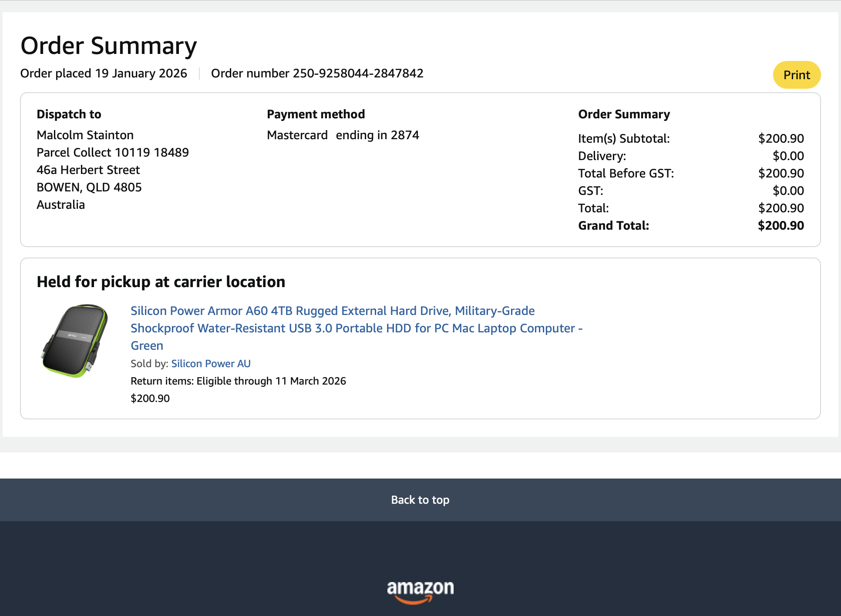841x616 pixels.
Task: Click the Return items eligibility text
Action: point(238,381)
